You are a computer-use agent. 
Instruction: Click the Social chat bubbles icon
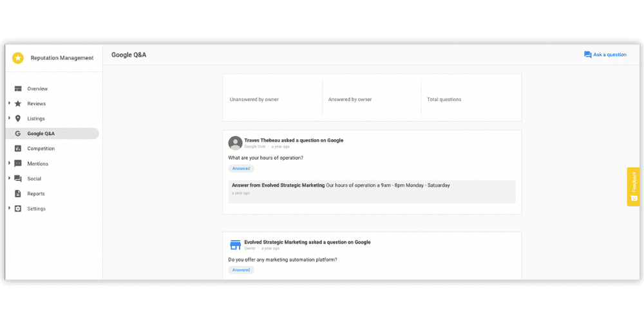pos(18,178)
